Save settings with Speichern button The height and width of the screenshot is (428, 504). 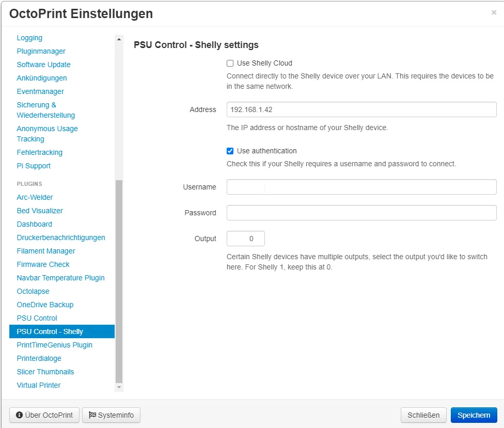click(x=474, y=415)
